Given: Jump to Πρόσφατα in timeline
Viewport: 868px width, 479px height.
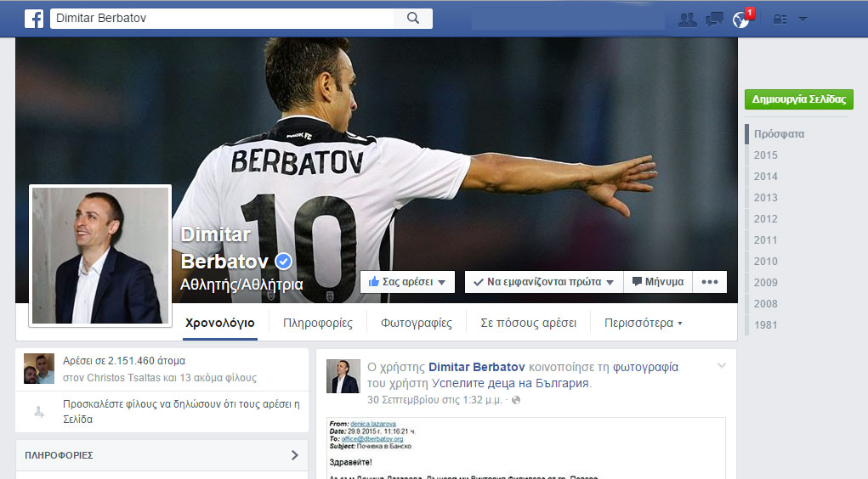Looking at the screenshot, I should (779, 134).
